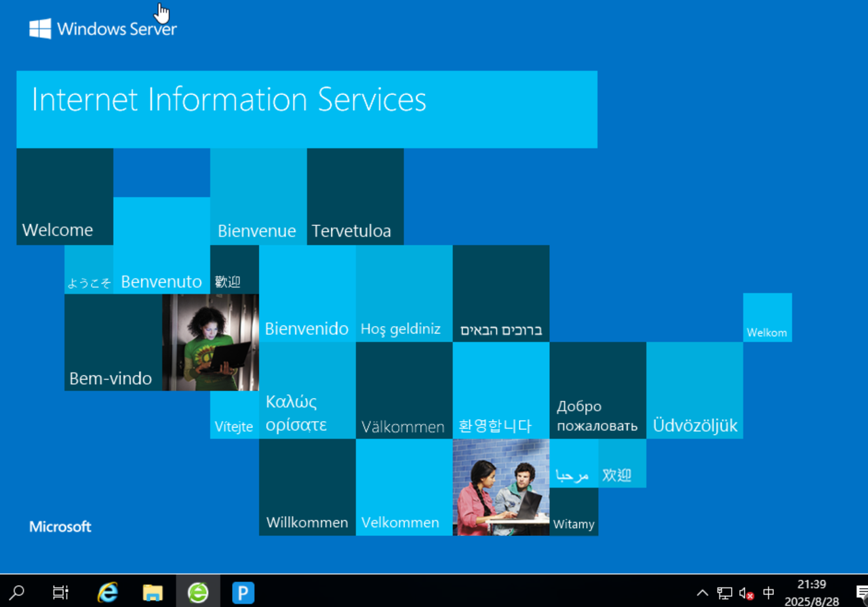Click the Üdvözöljük tile
The height and width of the screenshot is (607, 868).
click(x=694, y=391)
